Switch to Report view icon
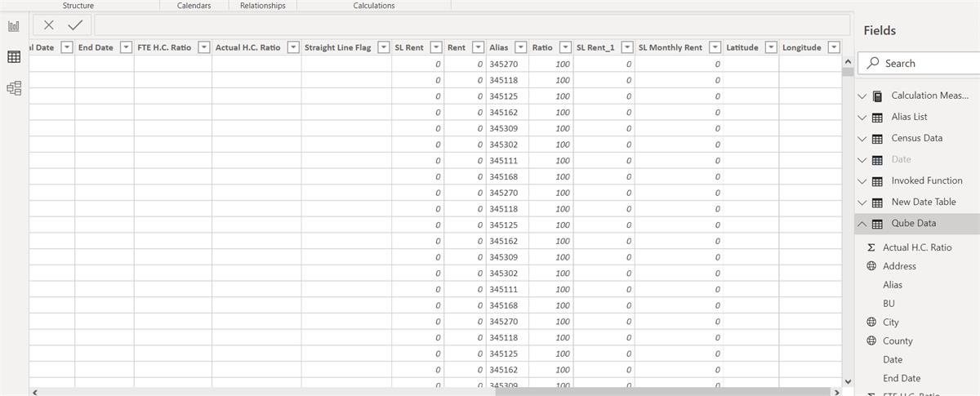This screenshot has width=980, height=396. click(14, 26)
